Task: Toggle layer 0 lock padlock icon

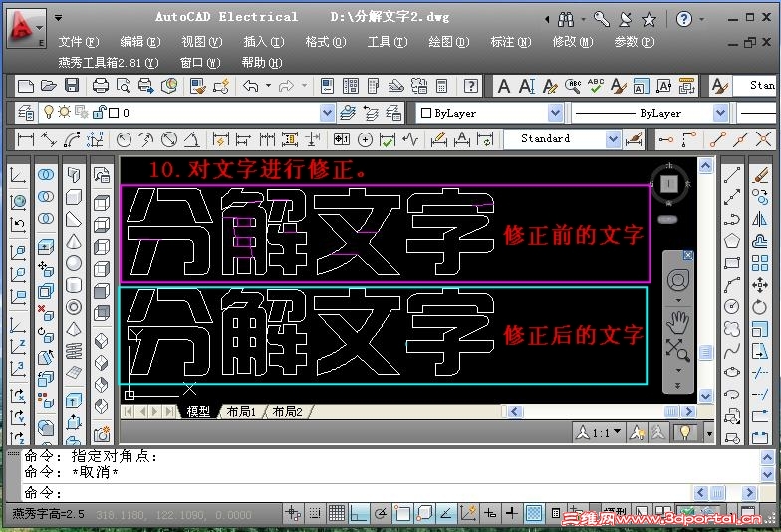Action: (x=100, y=112)
